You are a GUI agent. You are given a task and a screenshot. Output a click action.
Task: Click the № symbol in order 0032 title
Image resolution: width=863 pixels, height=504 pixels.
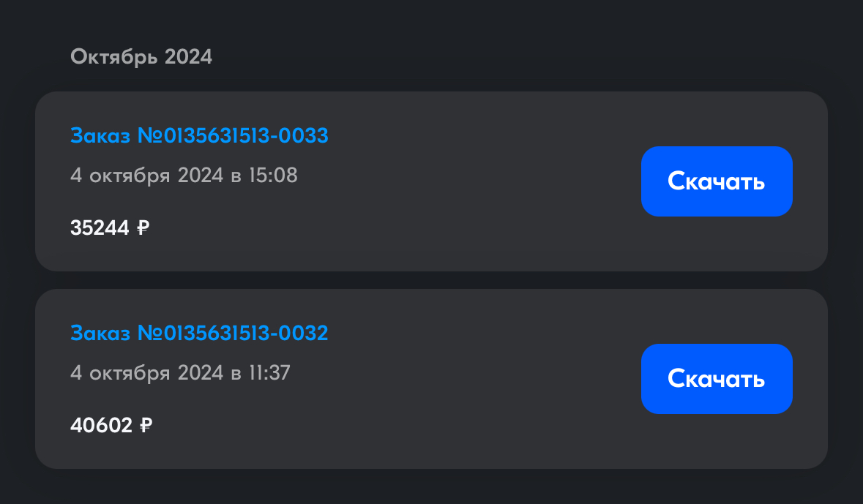[150, 333]
